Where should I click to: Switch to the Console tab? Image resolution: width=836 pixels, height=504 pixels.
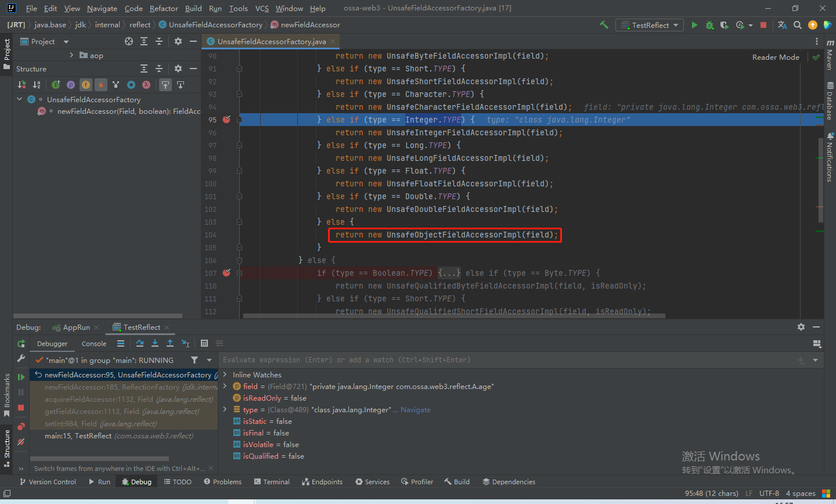94,344
